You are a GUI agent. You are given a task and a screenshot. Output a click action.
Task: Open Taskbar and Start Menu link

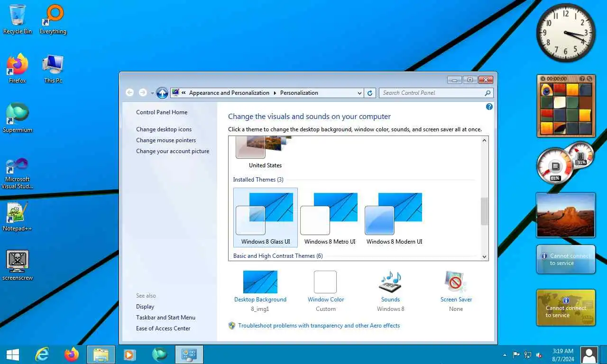tap(166, 318)
